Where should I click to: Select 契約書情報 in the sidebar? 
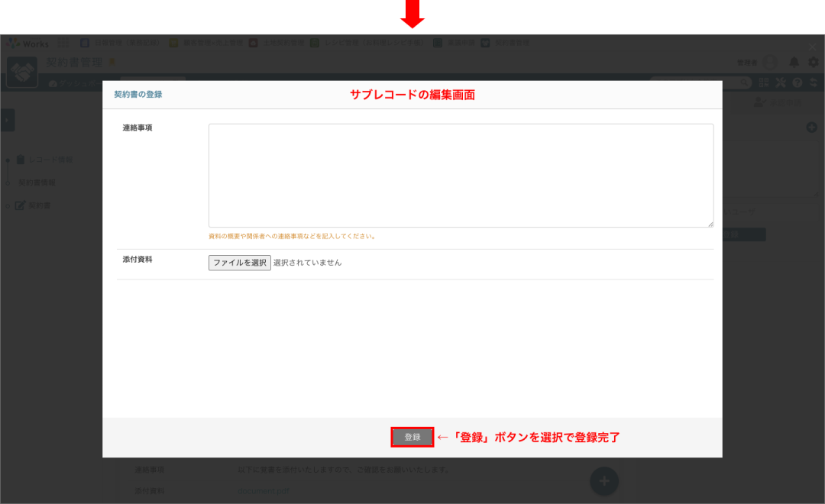coord(37,183)
